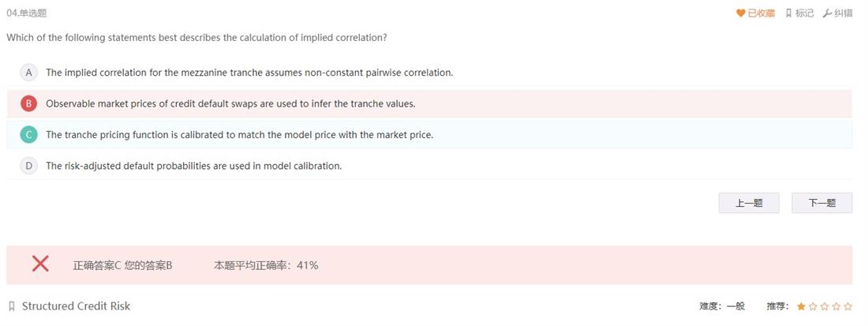Choose answer option B red circle
The width and height of the screenshot is (868, 326).
[x=28, y=103]
